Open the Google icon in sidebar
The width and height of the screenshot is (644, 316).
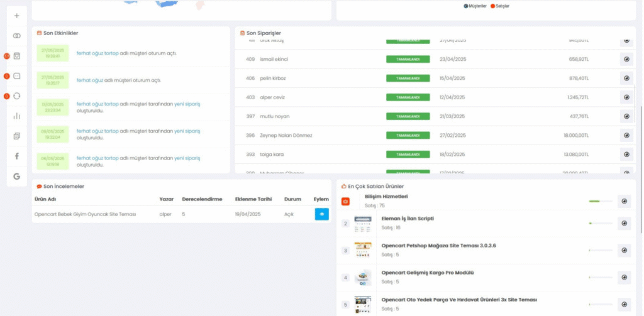click(x=16, y=177)
